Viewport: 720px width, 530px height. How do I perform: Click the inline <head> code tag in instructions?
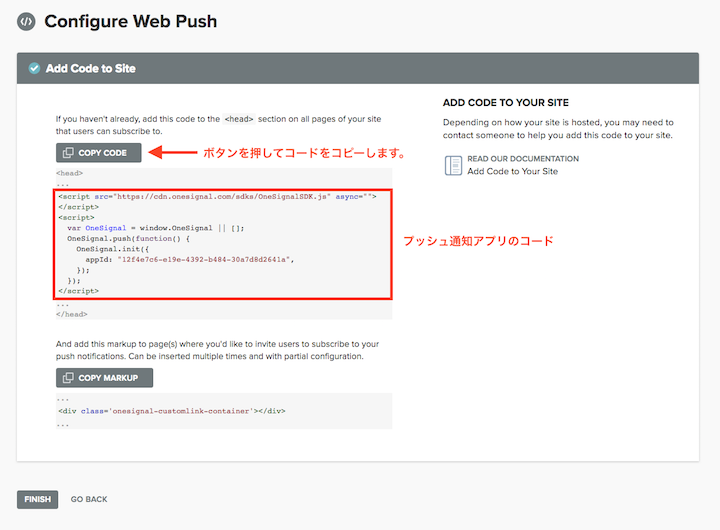tap(239, 119)
